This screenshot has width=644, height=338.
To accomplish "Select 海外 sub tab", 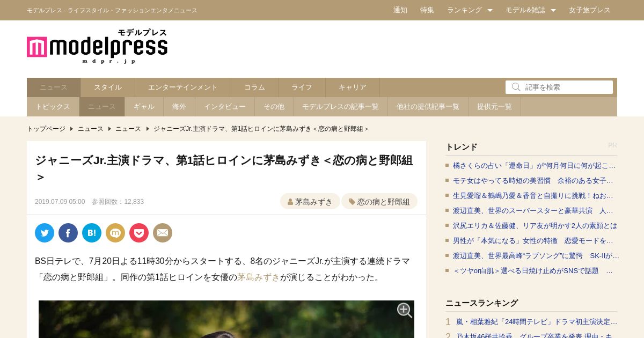I will pos(179,107).
